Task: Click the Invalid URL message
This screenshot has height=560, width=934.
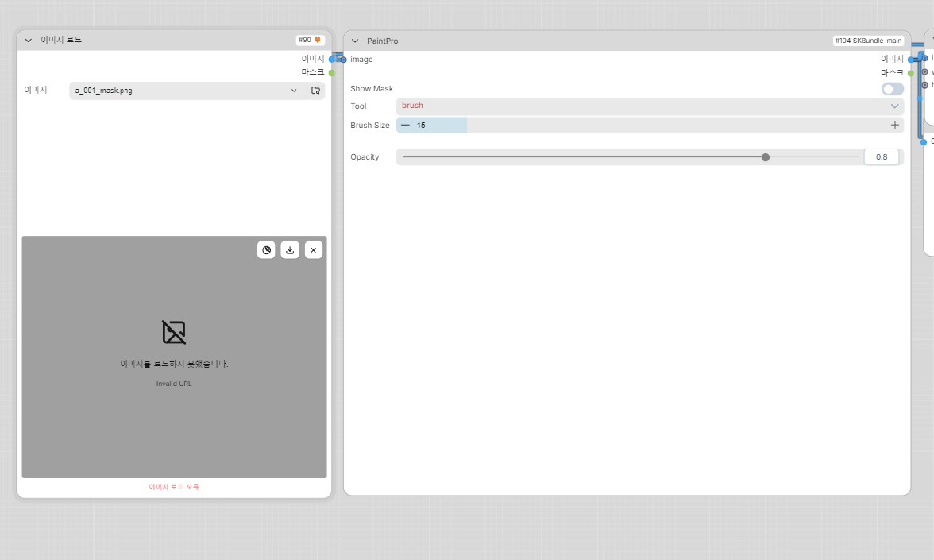Action: click(174, 384)
